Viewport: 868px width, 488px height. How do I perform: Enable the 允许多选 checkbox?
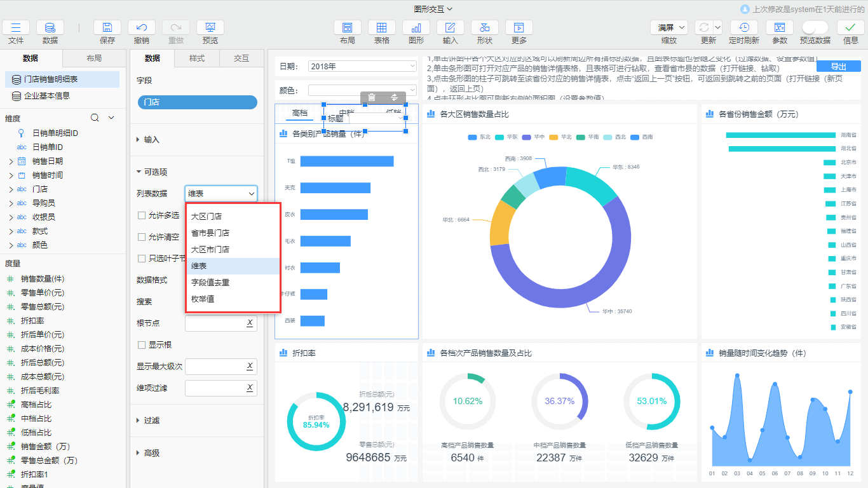click(142, 215)
